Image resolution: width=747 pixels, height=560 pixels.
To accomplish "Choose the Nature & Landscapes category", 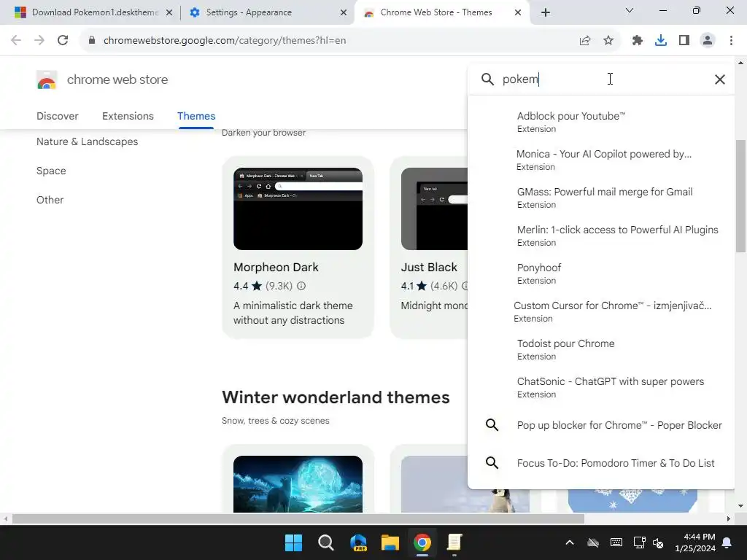I will point(88,141).
